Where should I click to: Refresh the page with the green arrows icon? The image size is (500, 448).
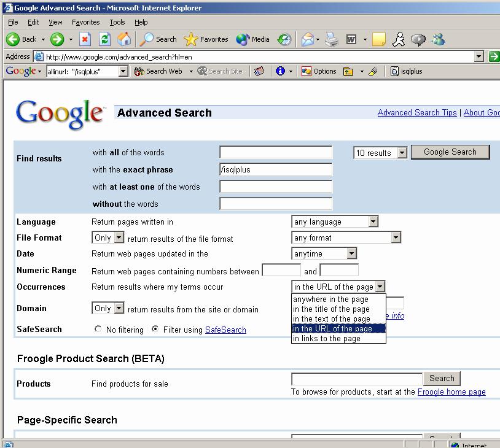pos(104,39)
